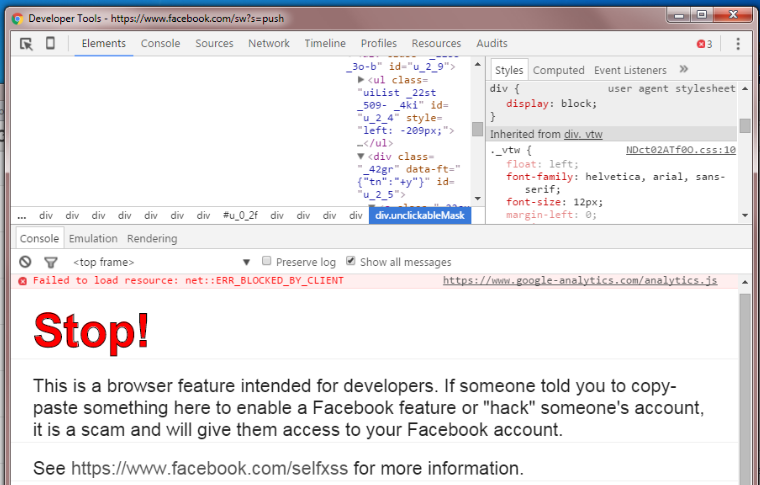Click the ._vtw selector text
This screenshot has height=485, width=760.
pos(505,150)
